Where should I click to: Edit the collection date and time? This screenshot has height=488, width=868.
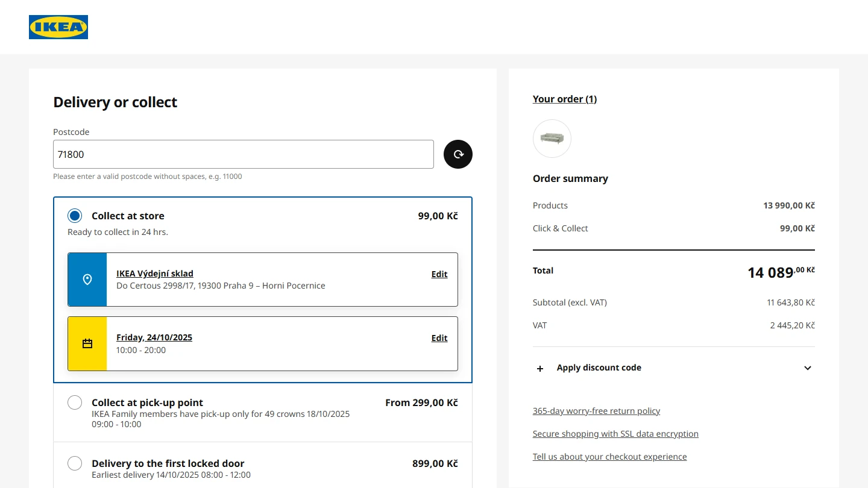(x=439, y=338)
